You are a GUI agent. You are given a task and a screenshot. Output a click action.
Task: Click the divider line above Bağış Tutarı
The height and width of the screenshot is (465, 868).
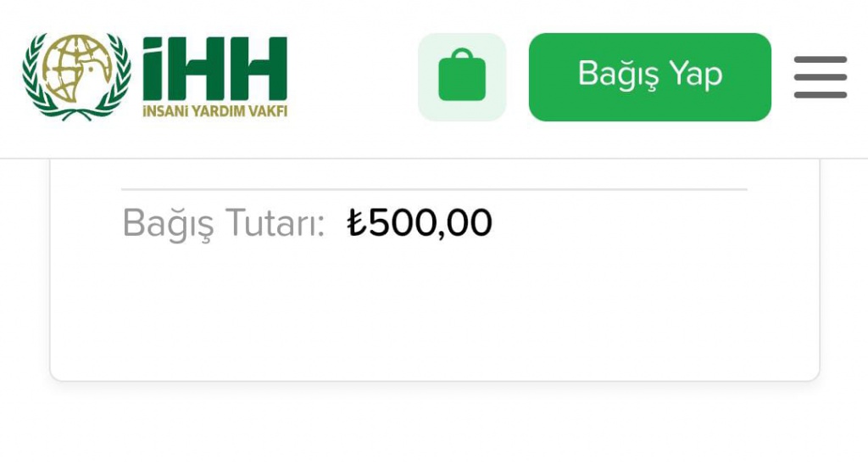click(x=435, y=189)
